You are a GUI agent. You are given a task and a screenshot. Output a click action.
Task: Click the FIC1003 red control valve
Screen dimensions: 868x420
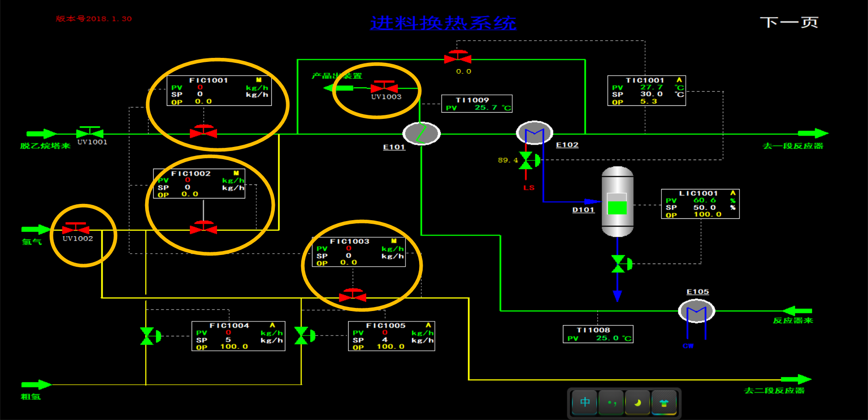point(353,295)
